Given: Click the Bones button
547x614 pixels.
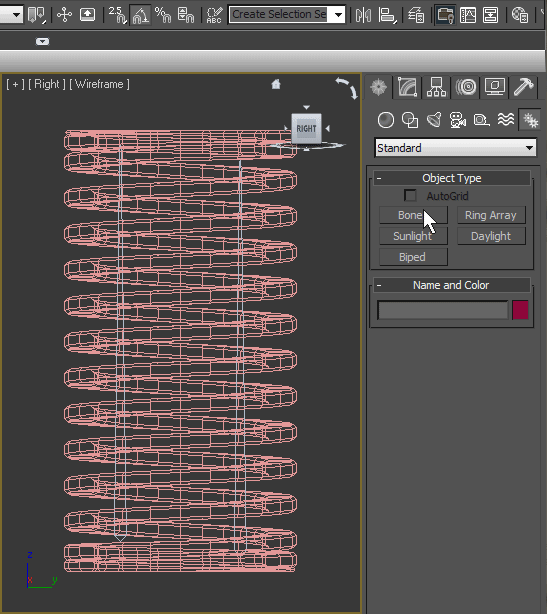Looking at the screenshot, I should [413, 215].
